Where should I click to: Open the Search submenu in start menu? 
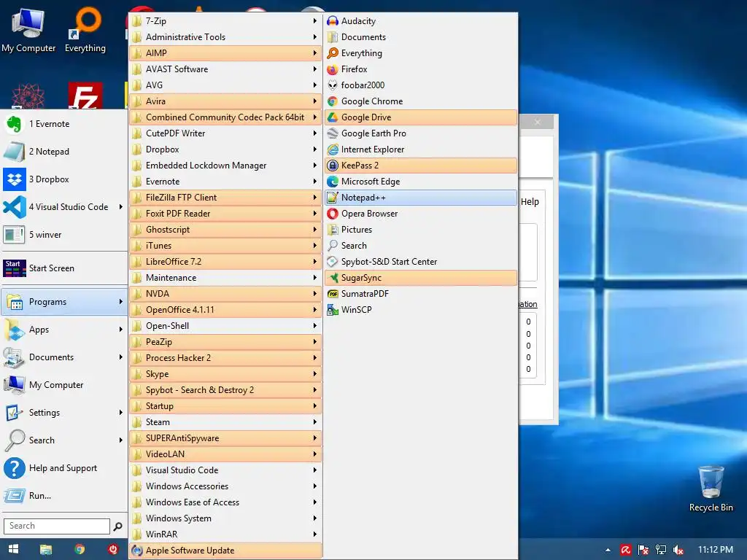click(64, 440)
